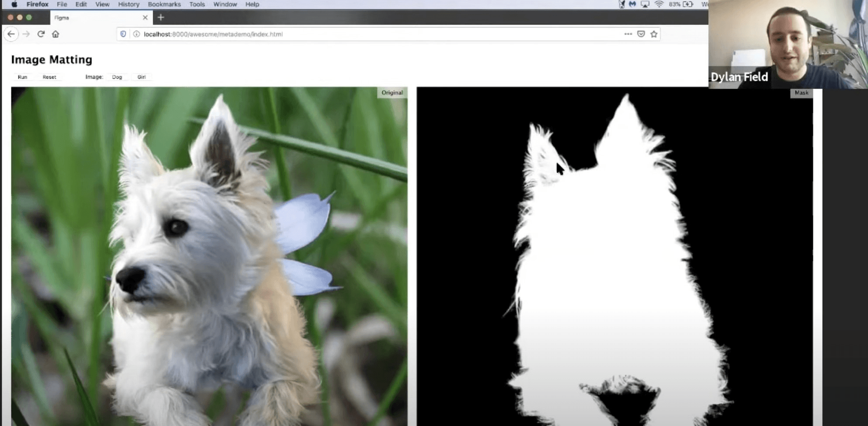Open tracking protection shield icon
The width and height of the screenshot is (868, 426).
(x=123, y=34)
